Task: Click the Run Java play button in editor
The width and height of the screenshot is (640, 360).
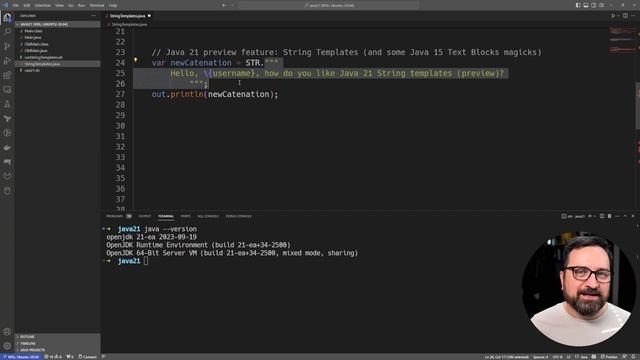Action: click(613, 16)
